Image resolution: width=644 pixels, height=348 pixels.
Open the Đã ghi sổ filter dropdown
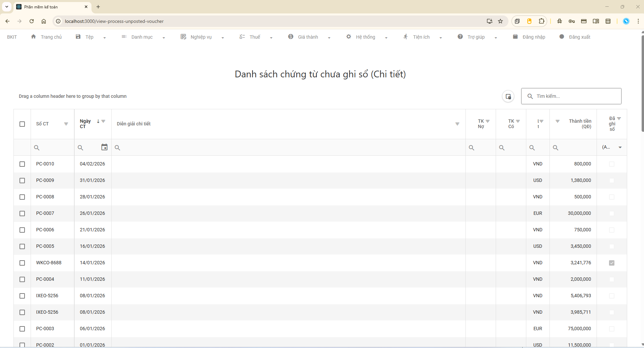620,147
